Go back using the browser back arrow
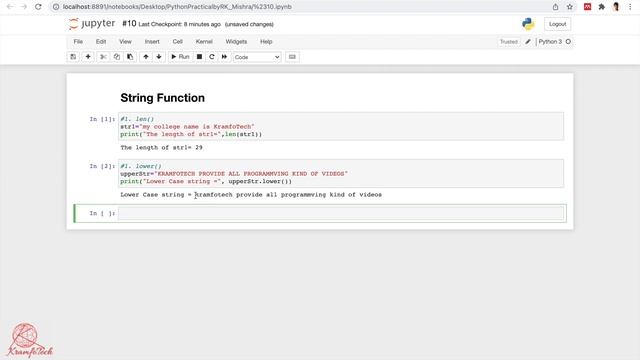This screenshot has width=640, height=360. click(x=10, y=7)
